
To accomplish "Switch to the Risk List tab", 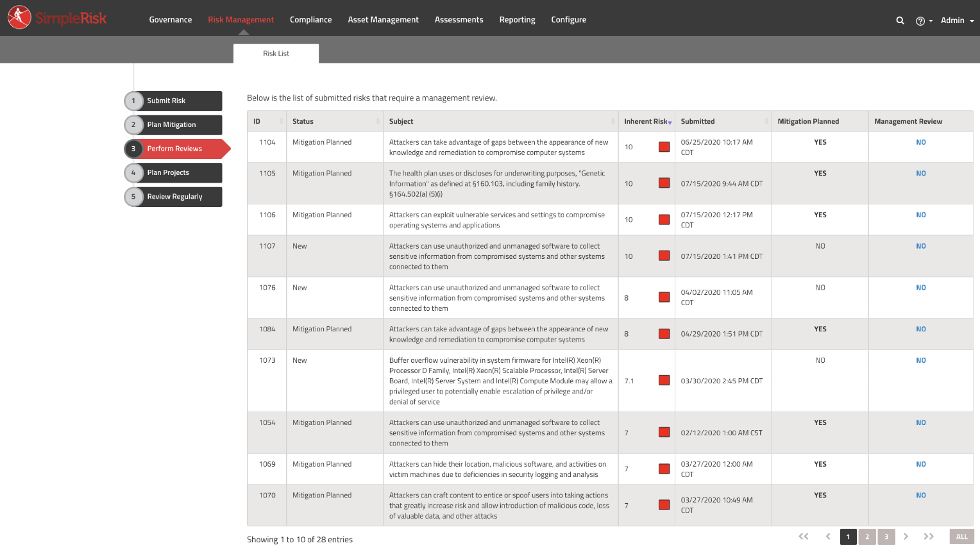I will [x=276, y=54].
